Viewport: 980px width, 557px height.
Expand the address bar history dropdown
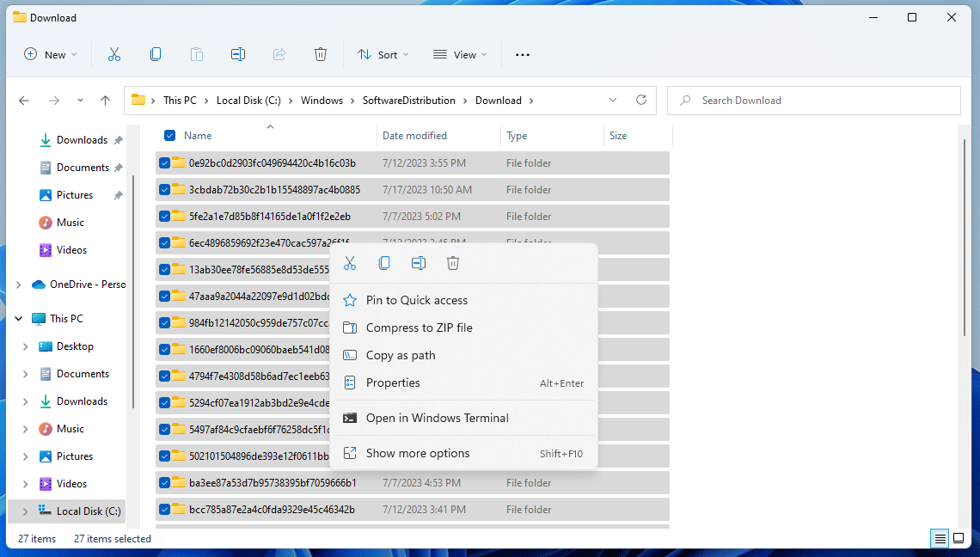(612, 100)
